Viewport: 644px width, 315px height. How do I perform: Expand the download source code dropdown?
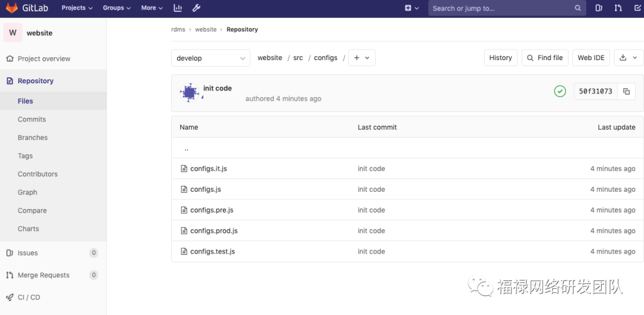(x=628, y=58)
